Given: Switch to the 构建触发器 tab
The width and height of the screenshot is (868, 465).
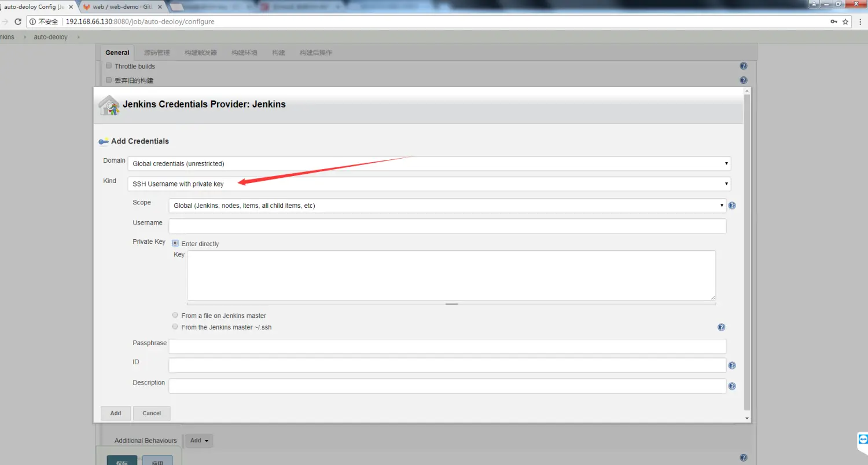Looking at the screenshot, I should pyautogui.click(x=201, y=53).
